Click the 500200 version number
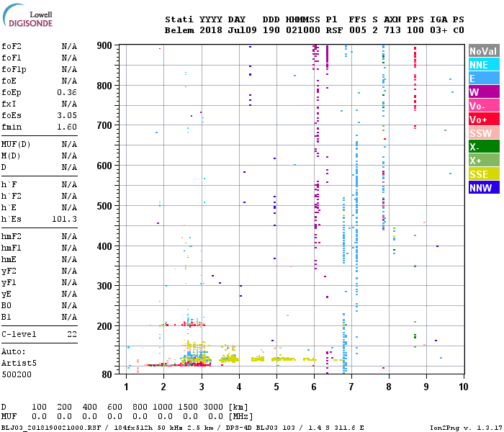 coord(17,374)
